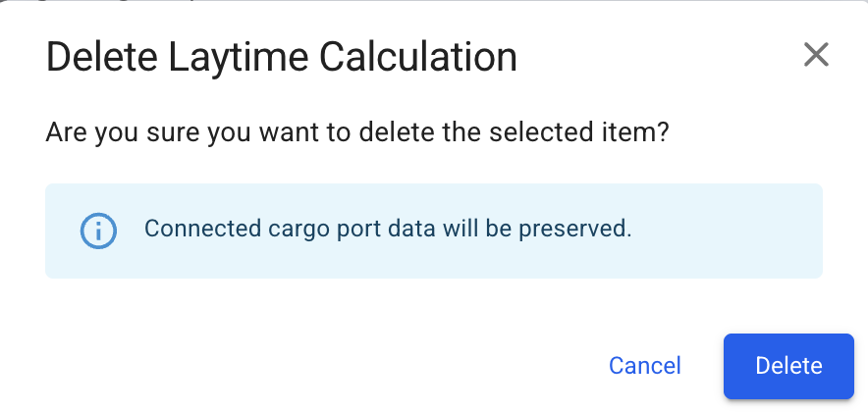Image resolution: width=868 pixels, height=412 pixels.
Task: Click the Cancel link
Action: 644,366
